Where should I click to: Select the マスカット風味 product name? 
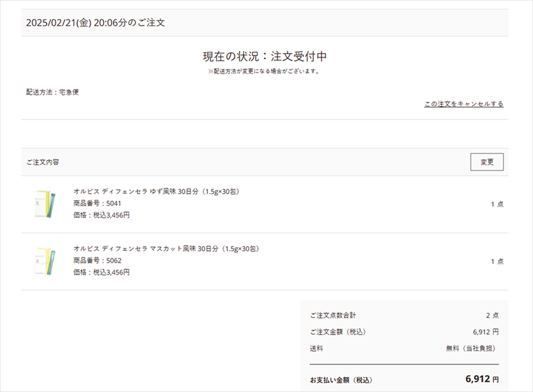pyautogui.click(x=166, y=249)
